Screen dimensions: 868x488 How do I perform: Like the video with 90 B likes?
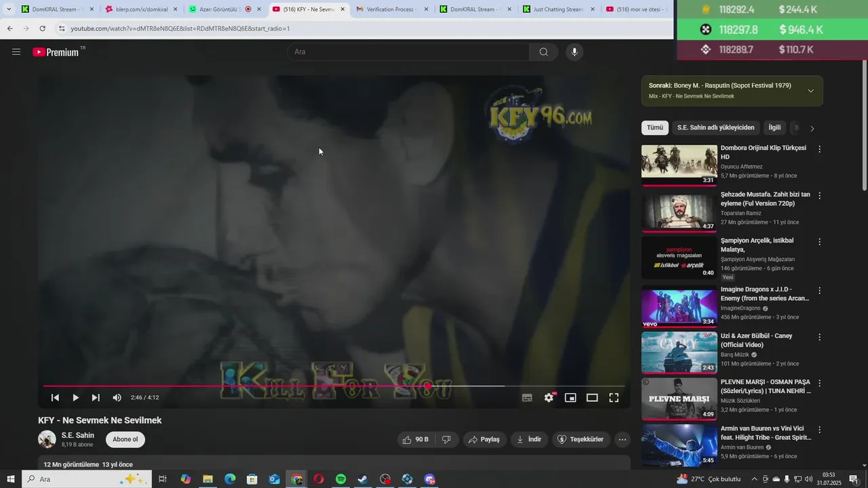pyautogui.click(x=416, y=440)
